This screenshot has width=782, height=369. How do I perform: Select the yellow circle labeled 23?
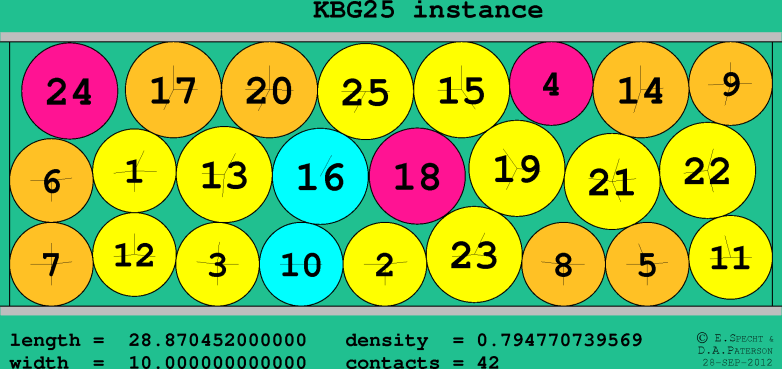point(475,254)
